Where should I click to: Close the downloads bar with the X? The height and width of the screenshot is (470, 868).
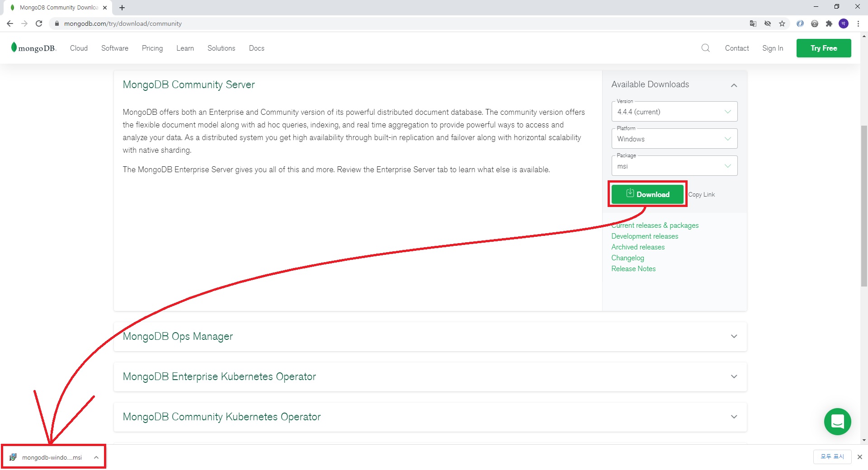tap(860, 457)
